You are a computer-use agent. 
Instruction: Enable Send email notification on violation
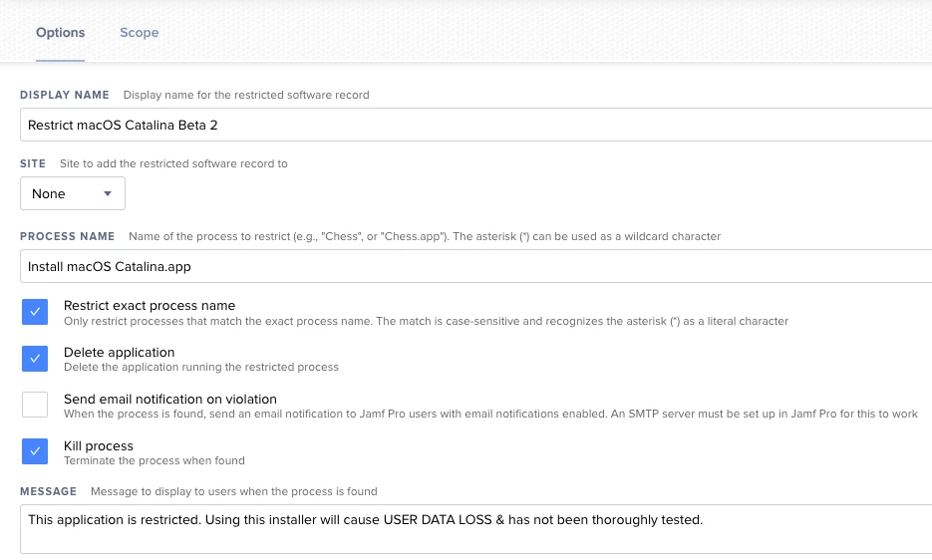point(35,405)
